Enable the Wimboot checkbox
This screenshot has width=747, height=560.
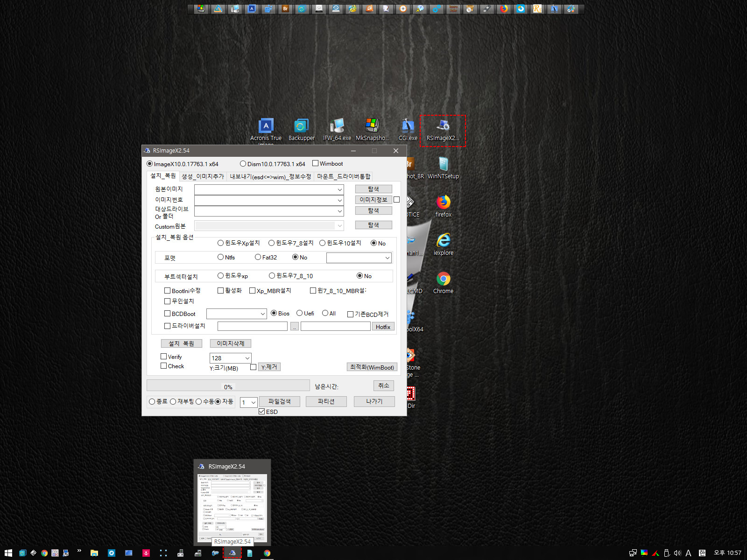tap(327, 163)
